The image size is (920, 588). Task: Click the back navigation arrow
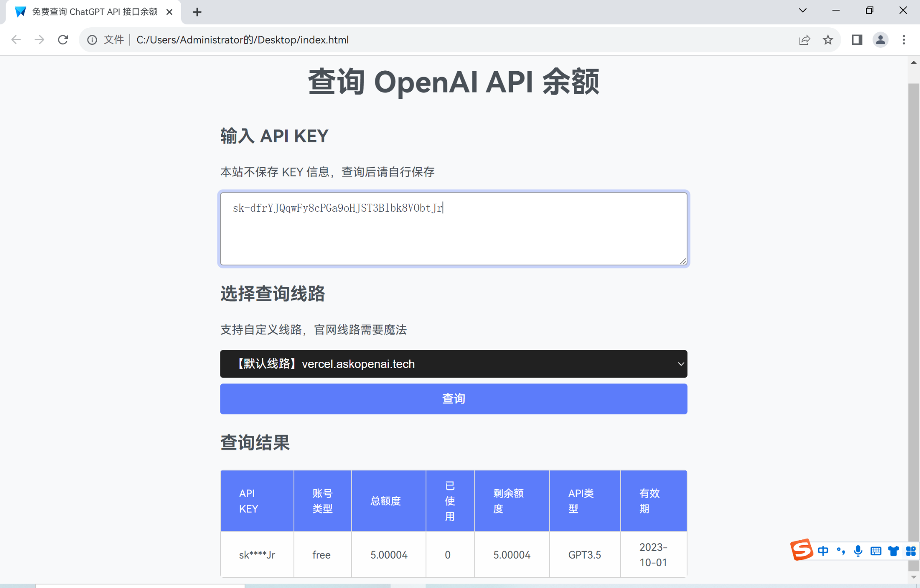[16, 40]
